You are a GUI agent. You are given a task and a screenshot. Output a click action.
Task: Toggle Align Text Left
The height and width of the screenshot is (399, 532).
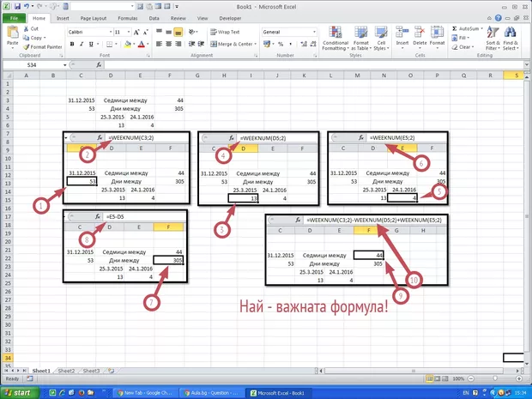click(x=159, y=44)
